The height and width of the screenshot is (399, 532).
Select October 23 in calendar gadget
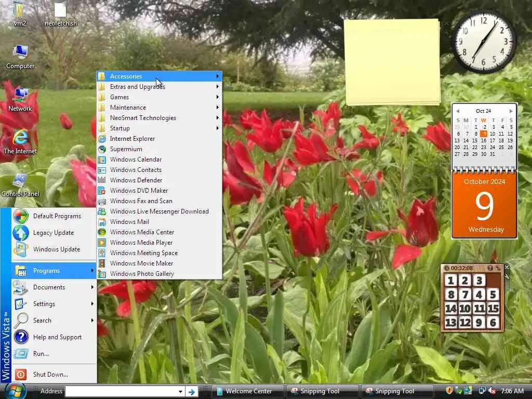coord(484,147)
